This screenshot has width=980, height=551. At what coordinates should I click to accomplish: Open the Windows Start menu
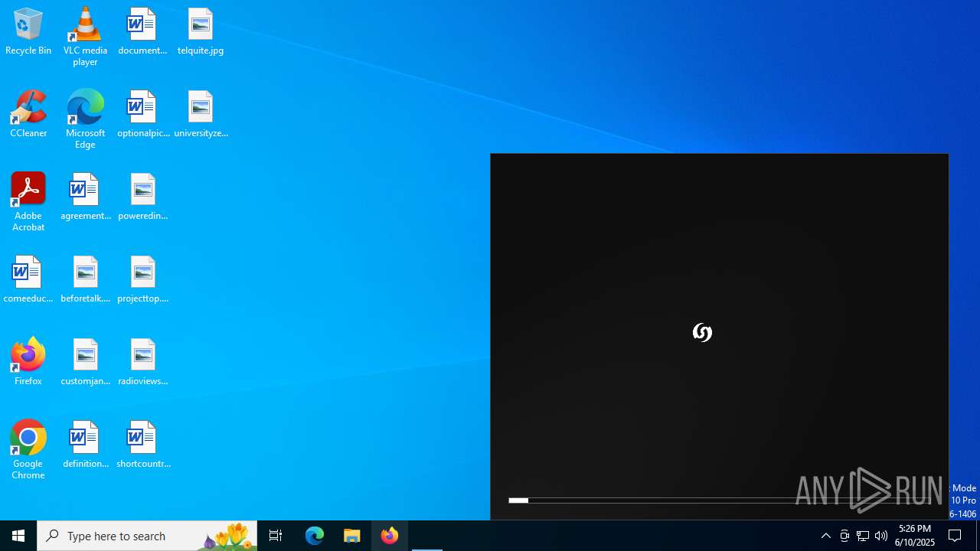tap(18, 536)
